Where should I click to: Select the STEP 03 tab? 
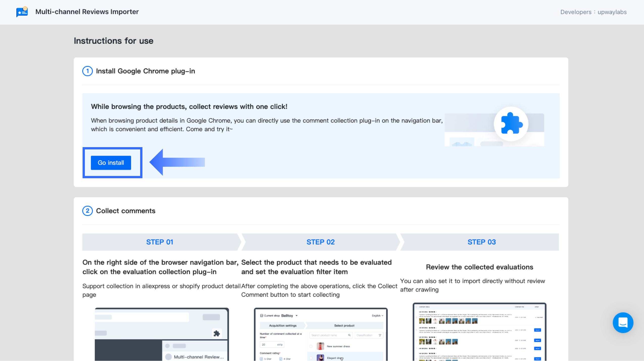(x=481, y=242)
